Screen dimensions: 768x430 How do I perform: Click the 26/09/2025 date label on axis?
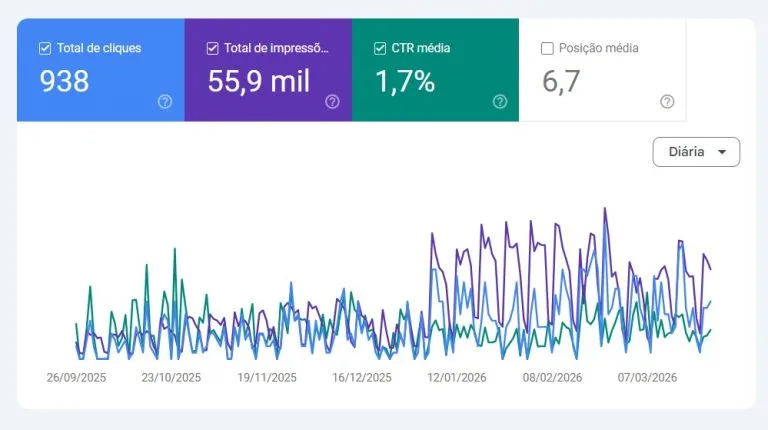click(76, 378)
